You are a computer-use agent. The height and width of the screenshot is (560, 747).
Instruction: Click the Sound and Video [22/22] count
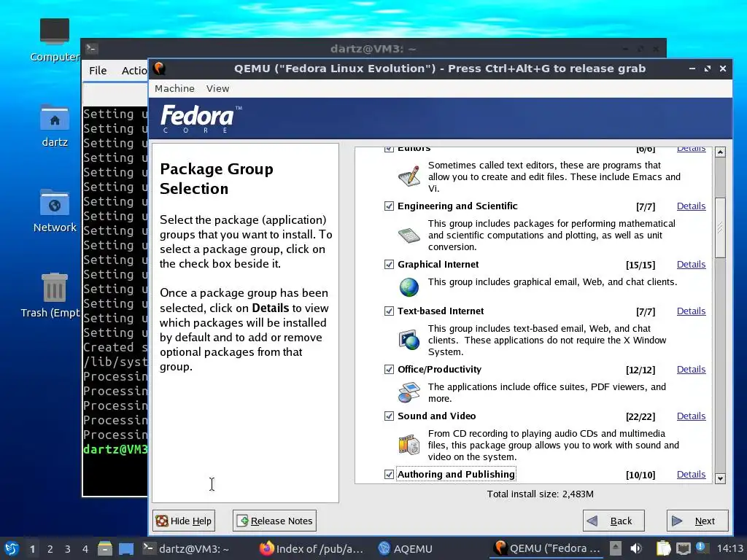[640, 416]
